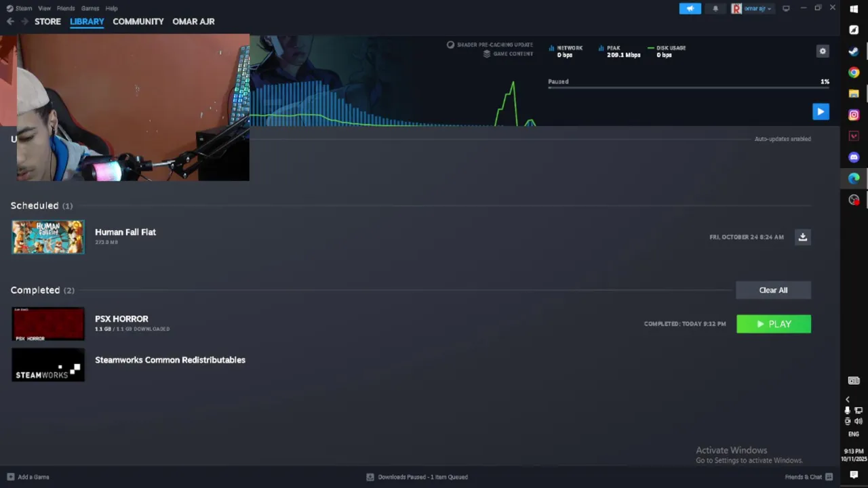
Task: Click the download bandwidth graph
Action: pos(393,102)
